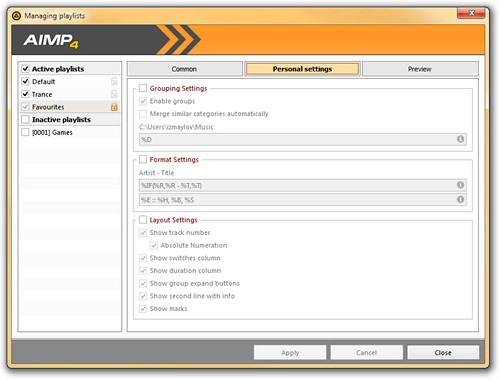Viewport: 500px width, 380px height.
Task: Open the info icon for the %D grouping field
Action: tap(460, 139)
